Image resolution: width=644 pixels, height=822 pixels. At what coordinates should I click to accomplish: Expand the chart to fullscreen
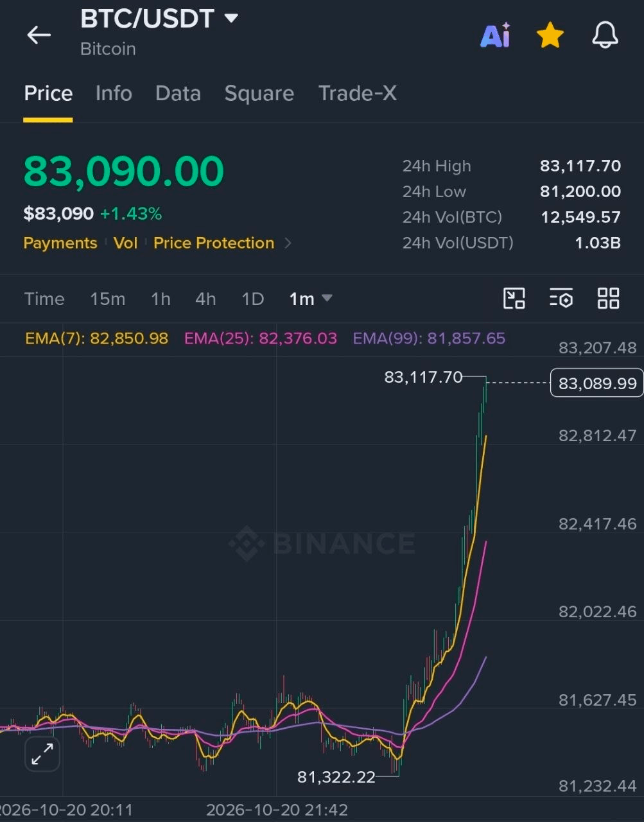pos(42,754)
